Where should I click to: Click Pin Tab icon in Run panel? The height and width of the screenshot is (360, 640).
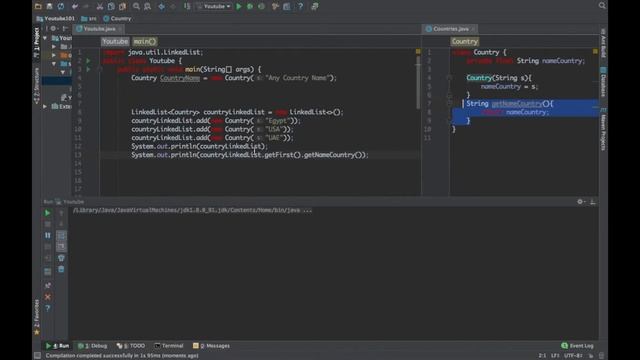click(x=47, y=285)
